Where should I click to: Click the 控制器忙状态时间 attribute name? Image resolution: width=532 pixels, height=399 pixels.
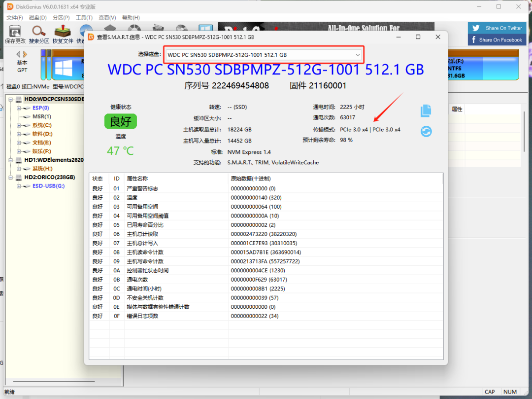coord(148,271)
